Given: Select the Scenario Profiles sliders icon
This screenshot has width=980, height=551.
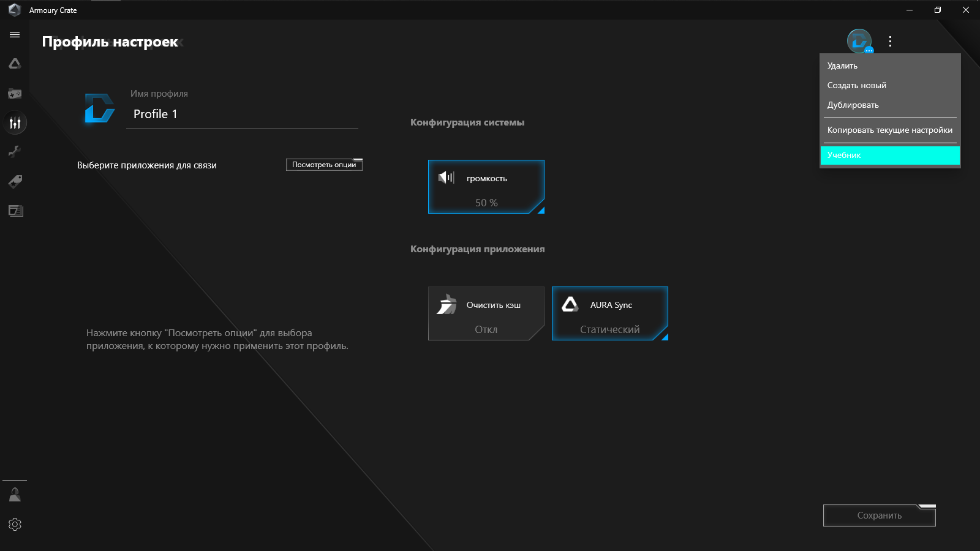Looking at the screenshot, I should coord(15,123).
